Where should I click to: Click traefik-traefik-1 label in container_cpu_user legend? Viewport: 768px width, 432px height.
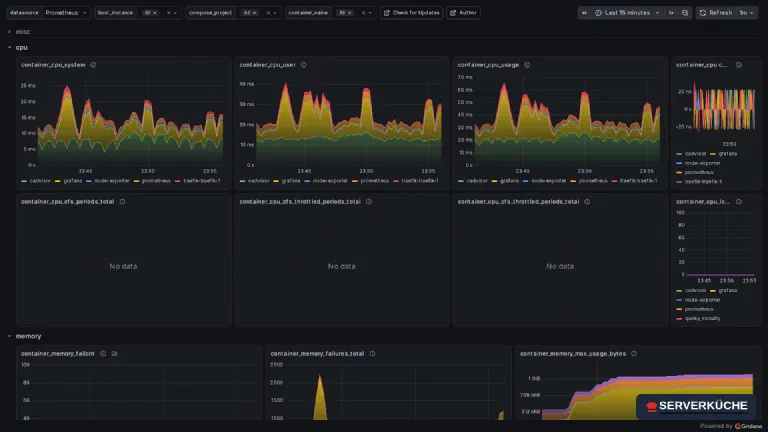420,181
